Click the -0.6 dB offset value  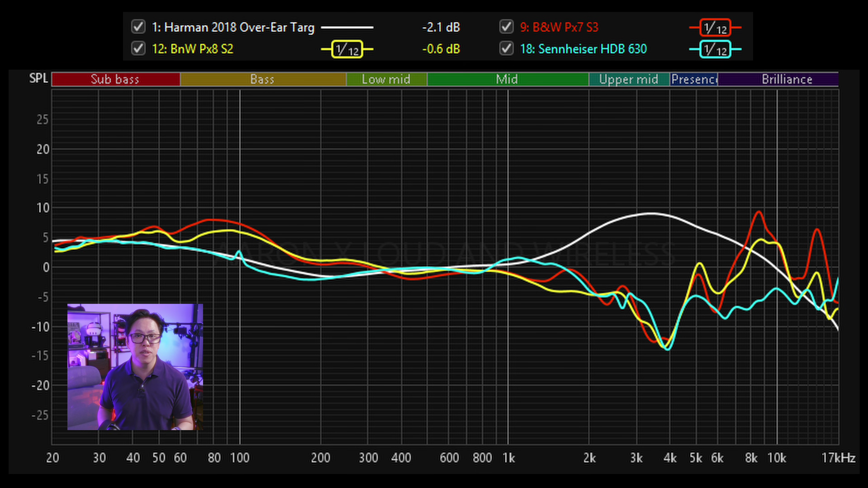[x=441, y=49]
